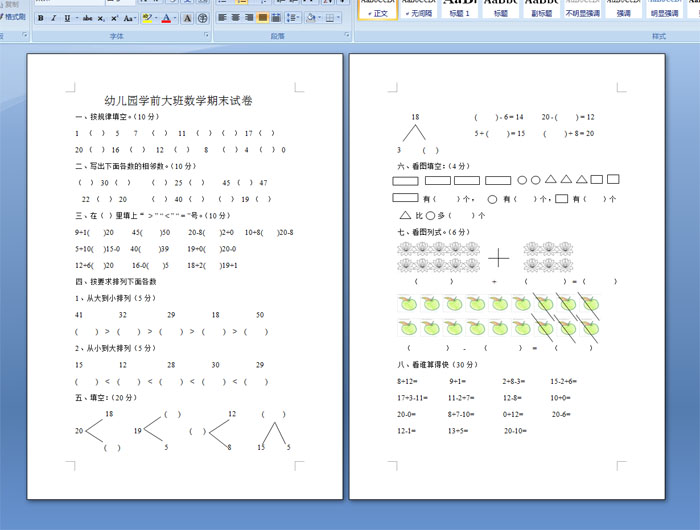Click the first green apple picture
700x530 pixels.
[x=408, y=303]
